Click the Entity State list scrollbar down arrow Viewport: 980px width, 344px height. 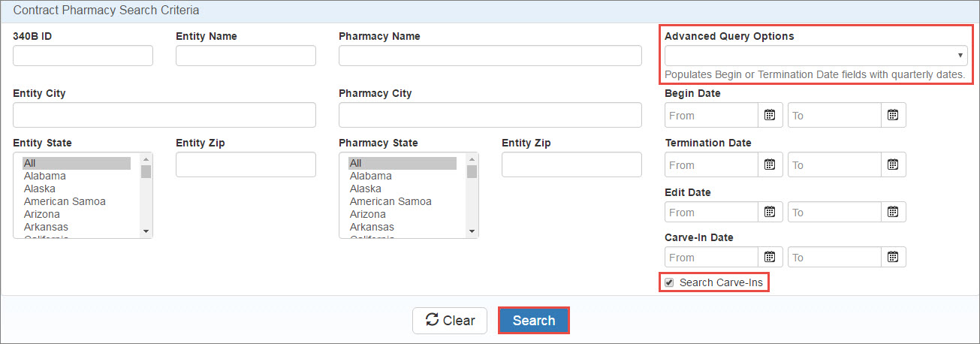point(146,231)
